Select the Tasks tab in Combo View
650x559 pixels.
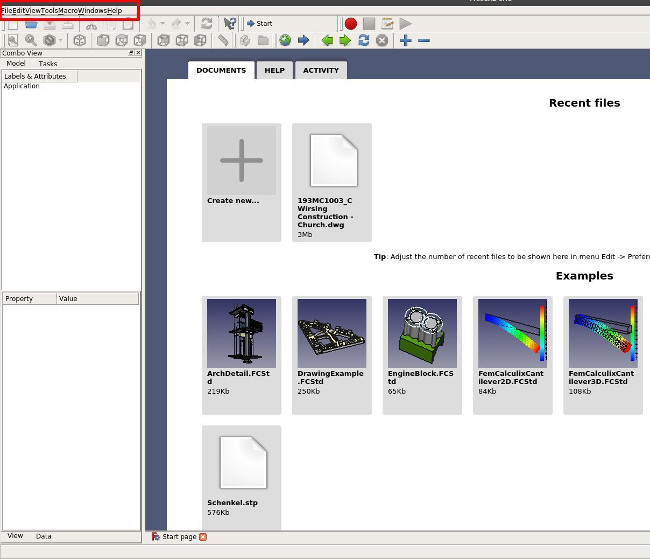48,63
